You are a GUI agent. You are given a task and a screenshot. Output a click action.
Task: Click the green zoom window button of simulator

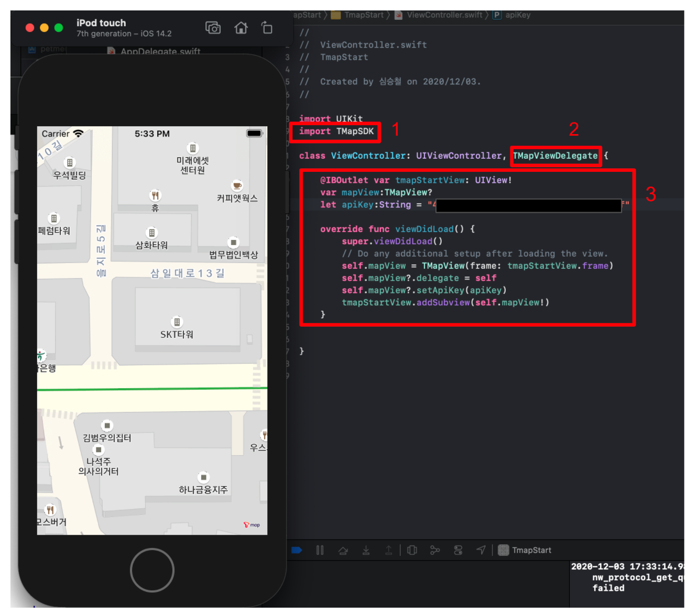pos(59,28)
